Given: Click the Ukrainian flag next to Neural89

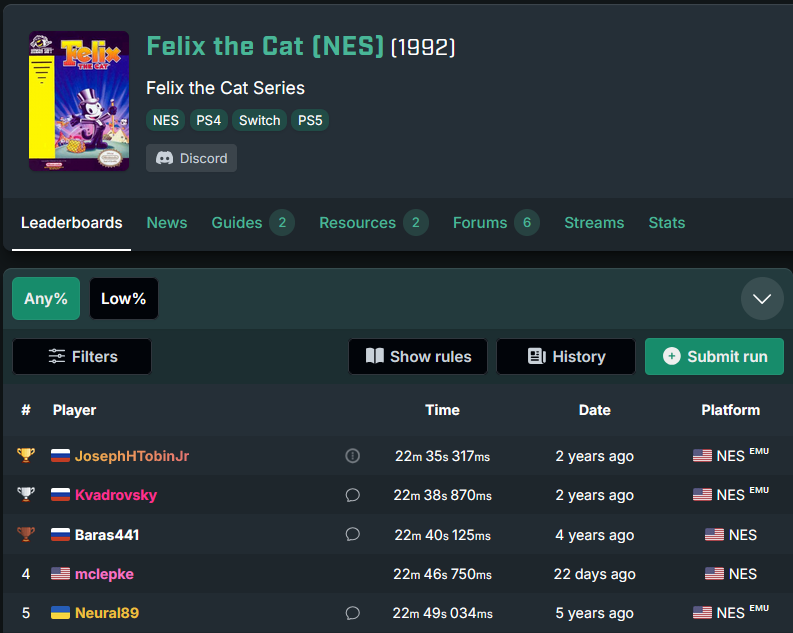Looking at the screenshot, I should click(60, 613).
